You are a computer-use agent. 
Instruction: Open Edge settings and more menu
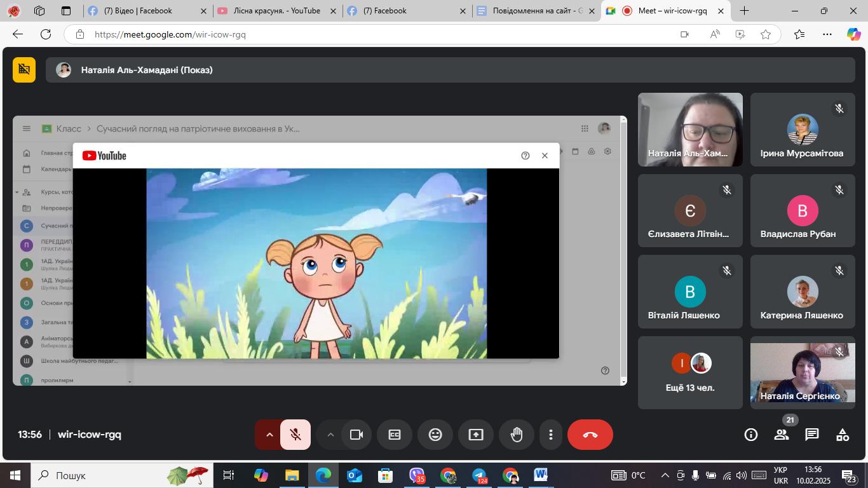click(827, 34)
